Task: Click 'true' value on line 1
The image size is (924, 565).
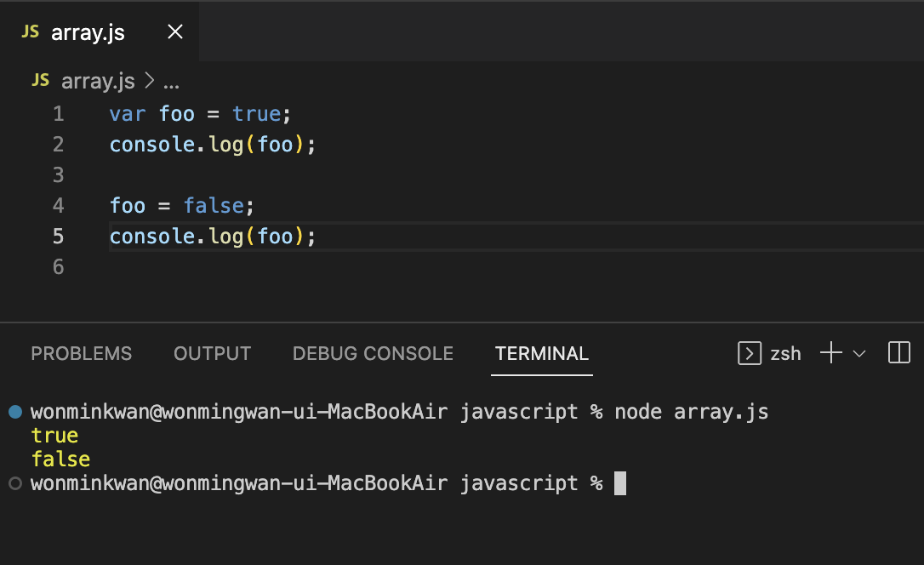Action: (x=256, y=114)
